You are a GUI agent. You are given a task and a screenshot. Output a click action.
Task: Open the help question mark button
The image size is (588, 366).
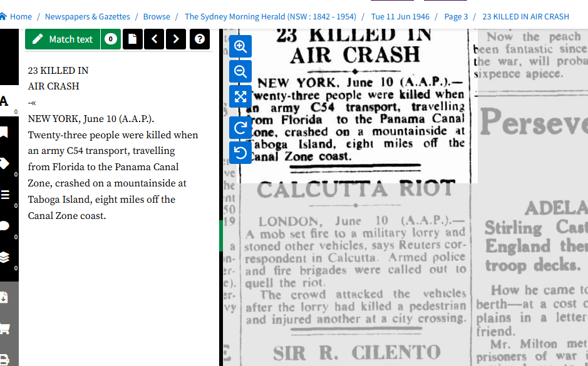coord(199,39)
